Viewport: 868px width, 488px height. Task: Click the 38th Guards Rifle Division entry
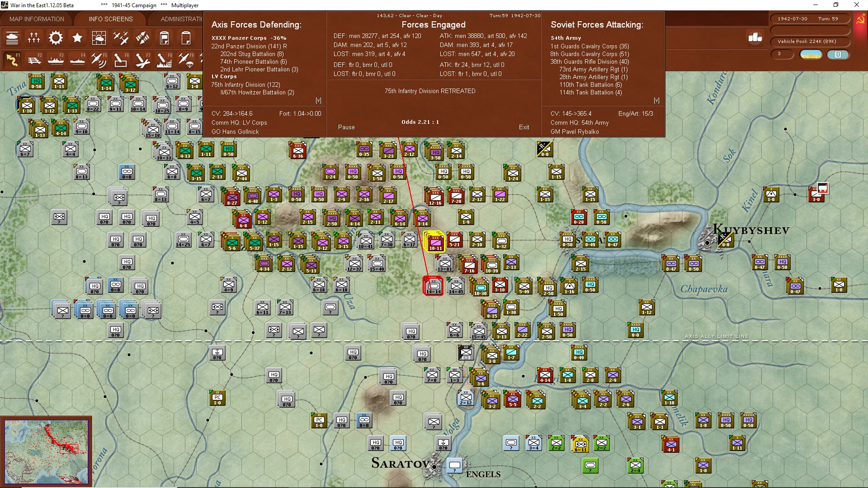590,61
